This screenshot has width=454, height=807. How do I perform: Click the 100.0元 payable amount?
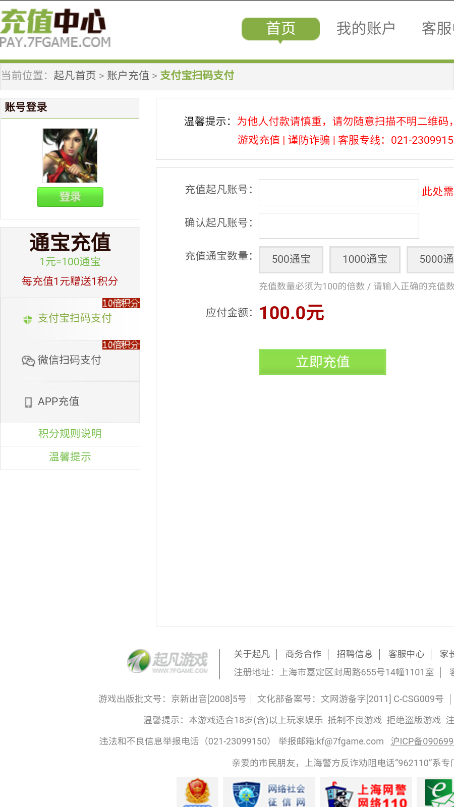(x=291, y=312)
